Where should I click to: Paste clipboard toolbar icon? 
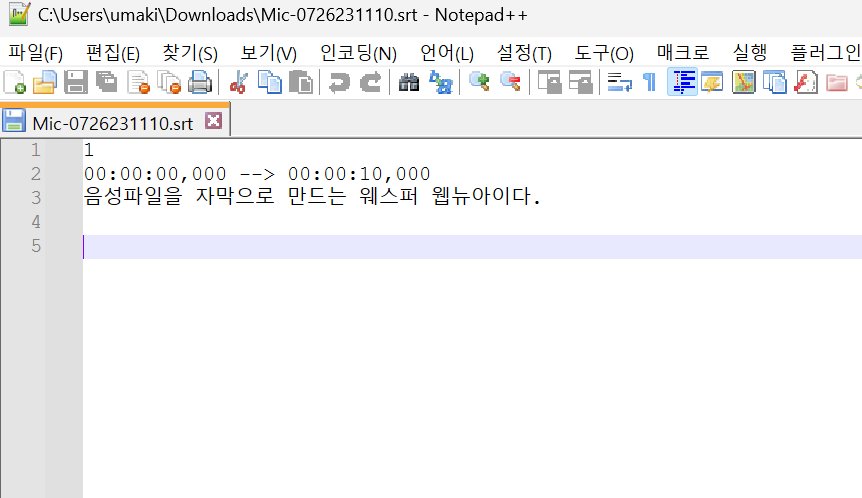(x=301, y=82)
